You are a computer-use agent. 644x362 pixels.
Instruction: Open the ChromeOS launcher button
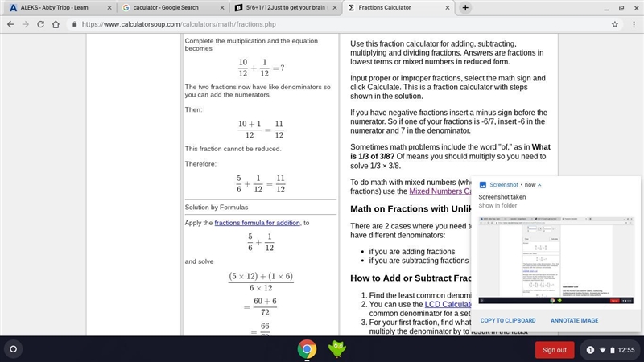click(x=13, y=349)
